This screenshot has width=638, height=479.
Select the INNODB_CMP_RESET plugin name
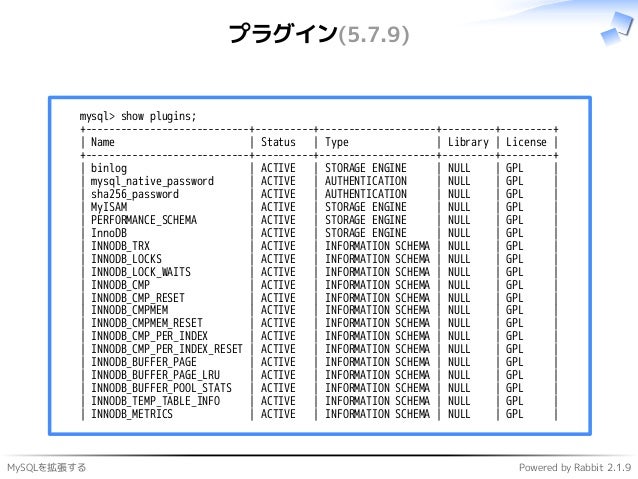click(138, 298)
